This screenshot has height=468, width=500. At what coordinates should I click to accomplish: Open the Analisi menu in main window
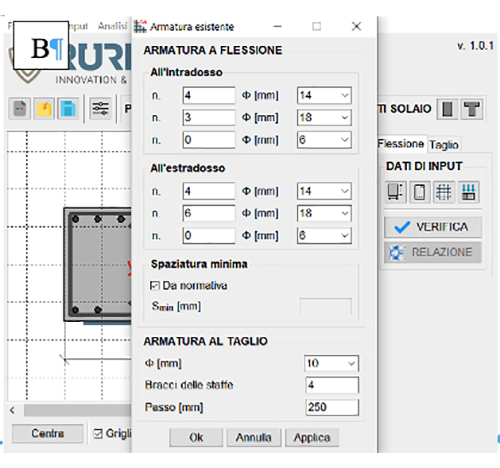(x=113, y=26)
